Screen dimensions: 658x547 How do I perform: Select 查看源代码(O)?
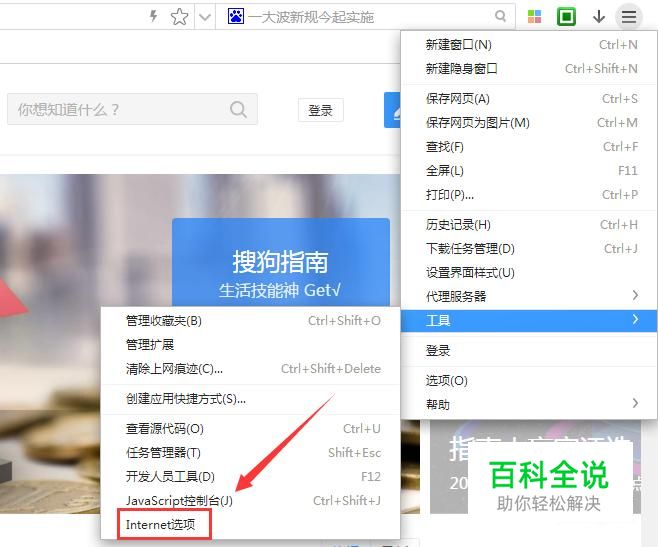[x=251, y=429]
